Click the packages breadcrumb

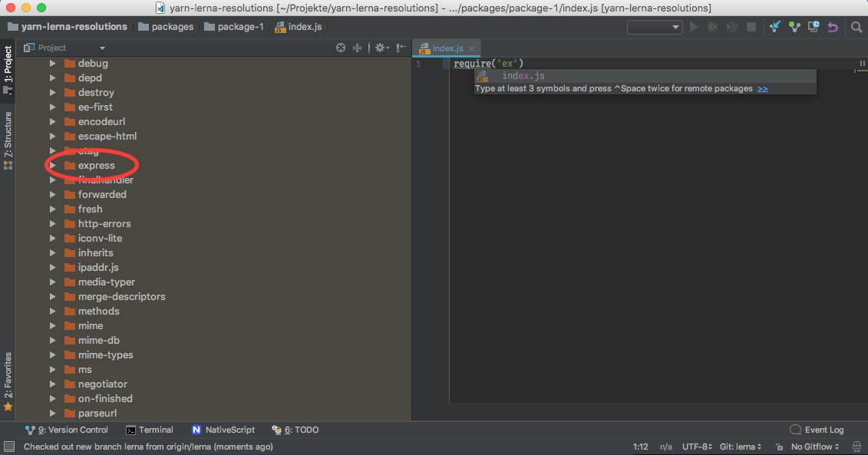tap(166, 27)
